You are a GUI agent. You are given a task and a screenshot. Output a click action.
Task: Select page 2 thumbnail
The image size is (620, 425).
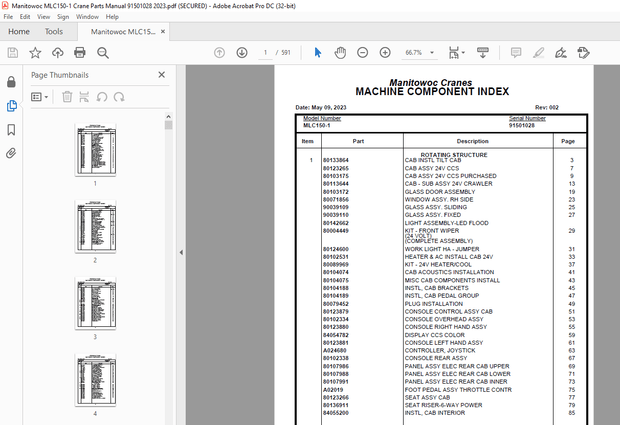(x=95, y=226)
